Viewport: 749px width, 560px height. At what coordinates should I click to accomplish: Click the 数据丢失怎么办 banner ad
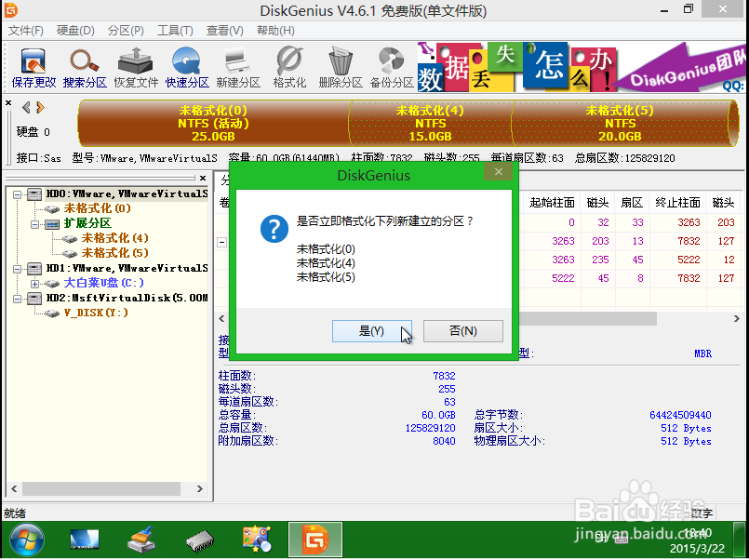coord(581,67)
